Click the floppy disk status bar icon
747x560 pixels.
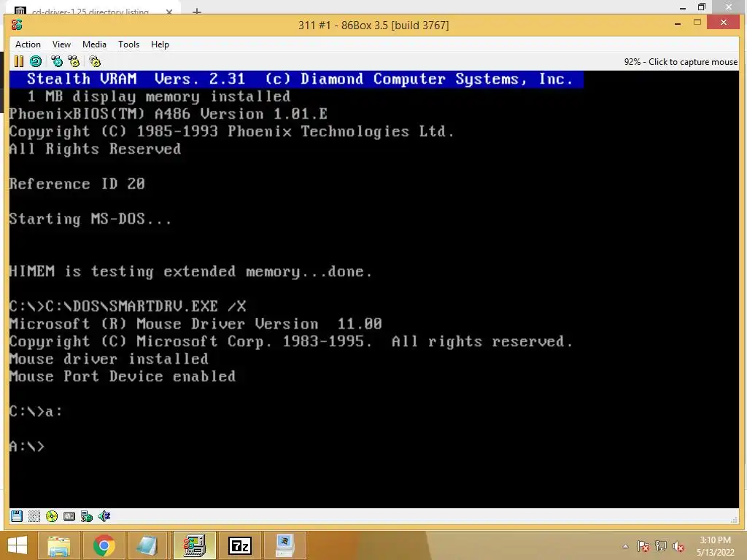17,516
